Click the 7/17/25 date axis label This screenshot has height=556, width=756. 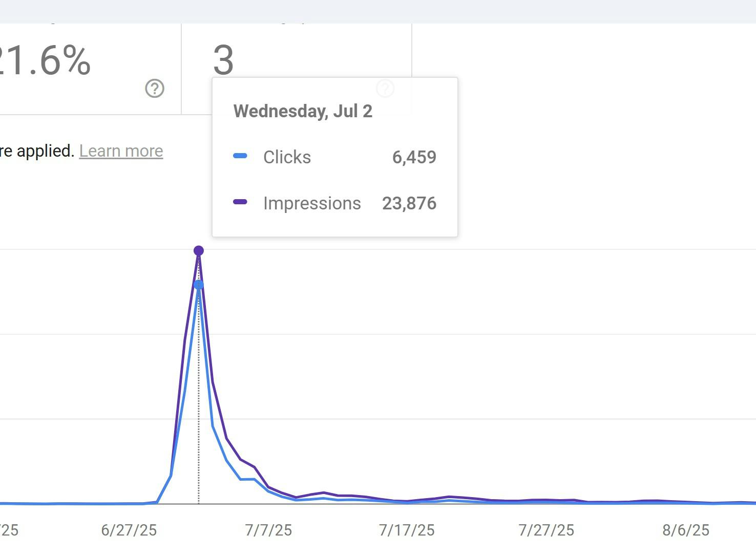tap(407, 530)
